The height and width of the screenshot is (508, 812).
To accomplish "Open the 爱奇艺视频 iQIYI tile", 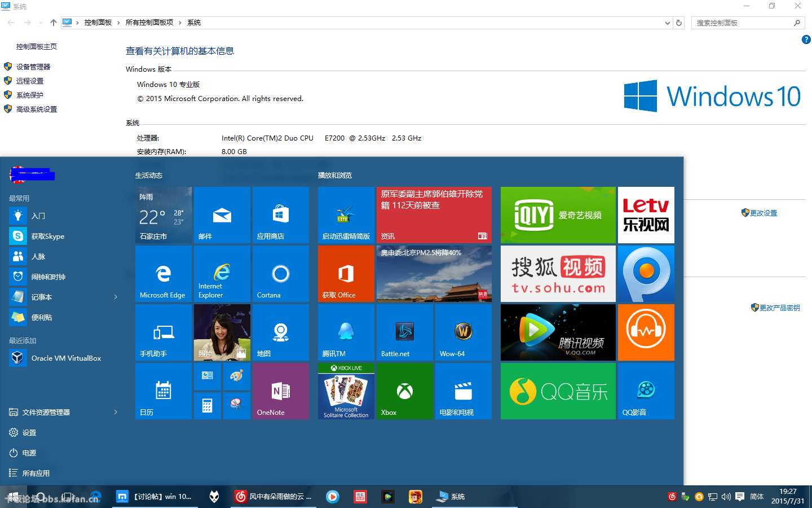I will pos(558,215).
